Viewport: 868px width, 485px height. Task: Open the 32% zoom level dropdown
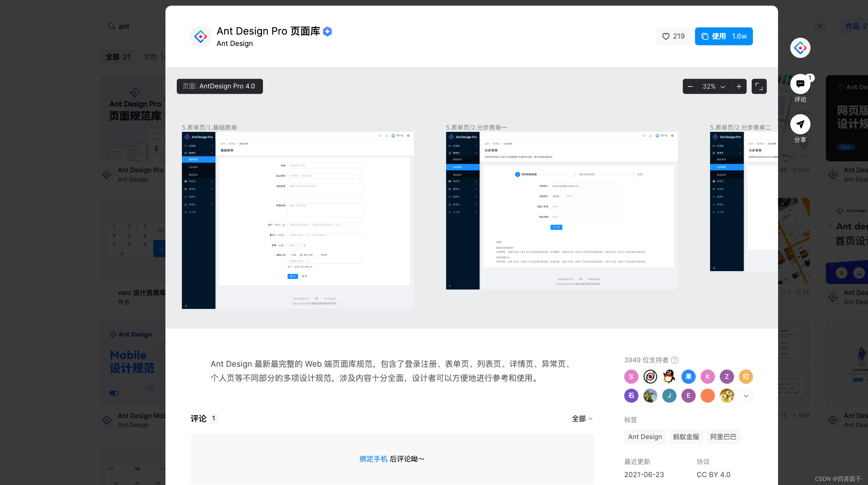(714, 86)
